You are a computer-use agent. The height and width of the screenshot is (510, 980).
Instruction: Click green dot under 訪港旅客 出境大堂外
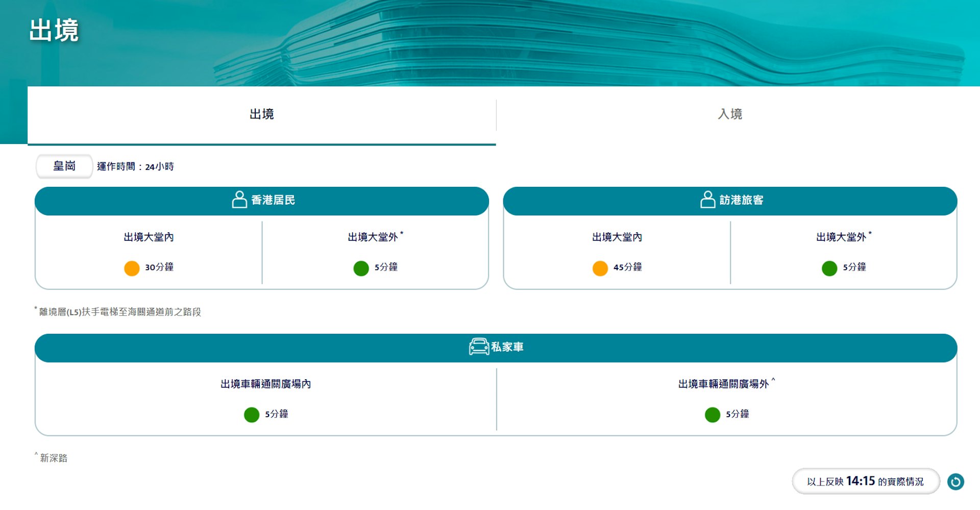(829, 268)
